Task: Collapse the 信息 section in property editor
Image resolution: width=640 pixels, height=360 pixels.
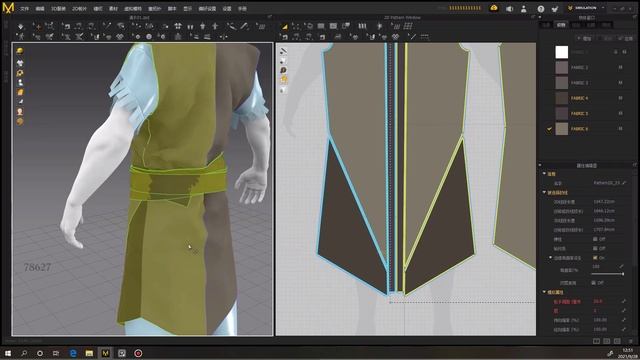Action: [544, 174]
